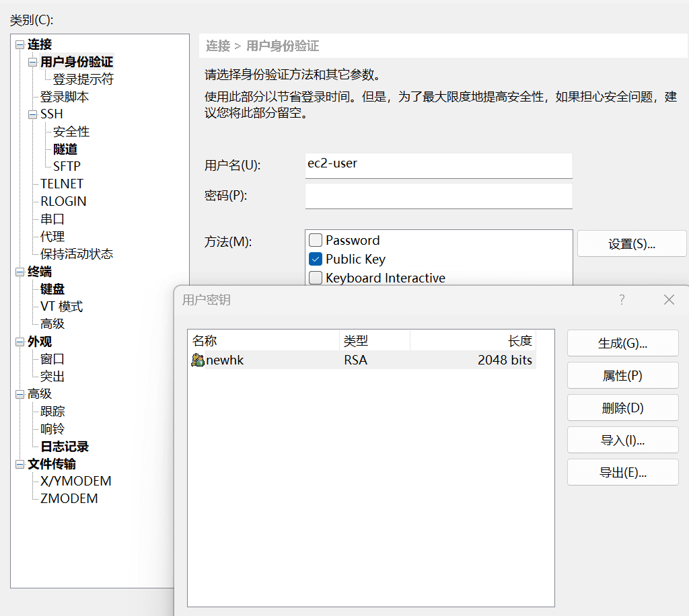
Task: Select TELNET in the sidebar tree
Action: tap(61, 183)
